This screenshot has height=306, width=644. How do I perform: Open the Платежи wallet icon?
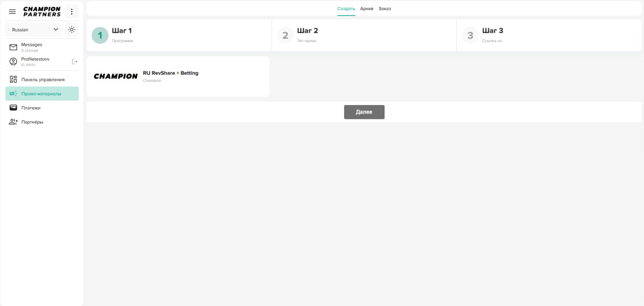pos(14,108)
